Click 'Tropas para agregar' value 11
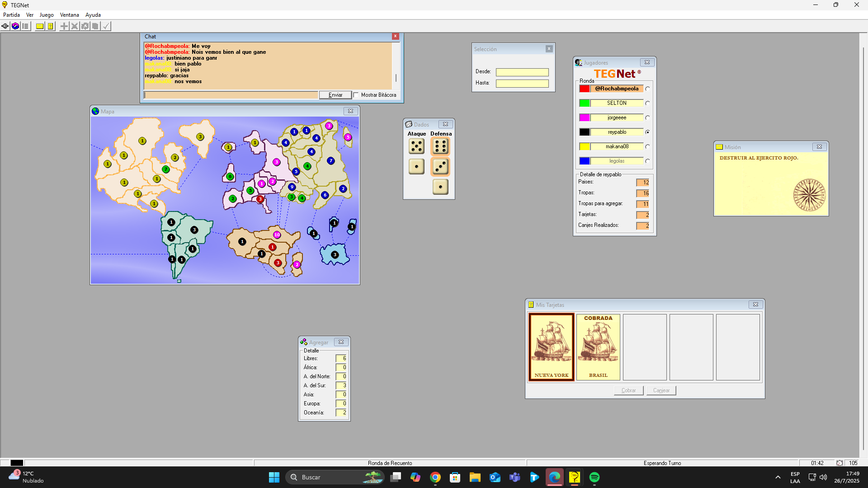The width and height of the screenshot is (868, 488). [x=642, y=204]
